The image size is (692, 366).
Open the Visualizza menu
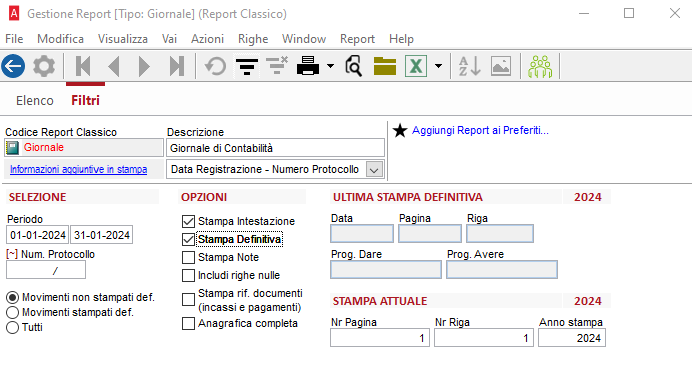pos(123,39)
